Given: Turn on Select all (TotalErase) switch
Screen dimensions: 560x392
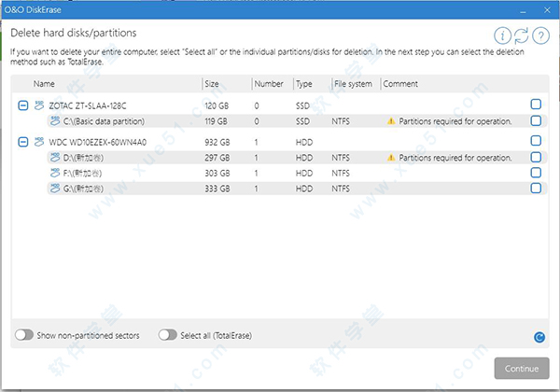Looking at the screenshot, I should (x=168, y=334).
